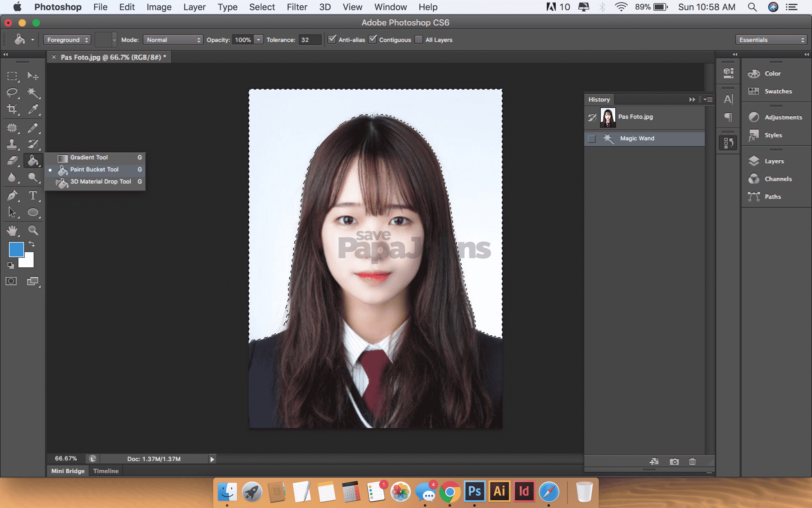Open the Paths panel

tap(772, 197)
